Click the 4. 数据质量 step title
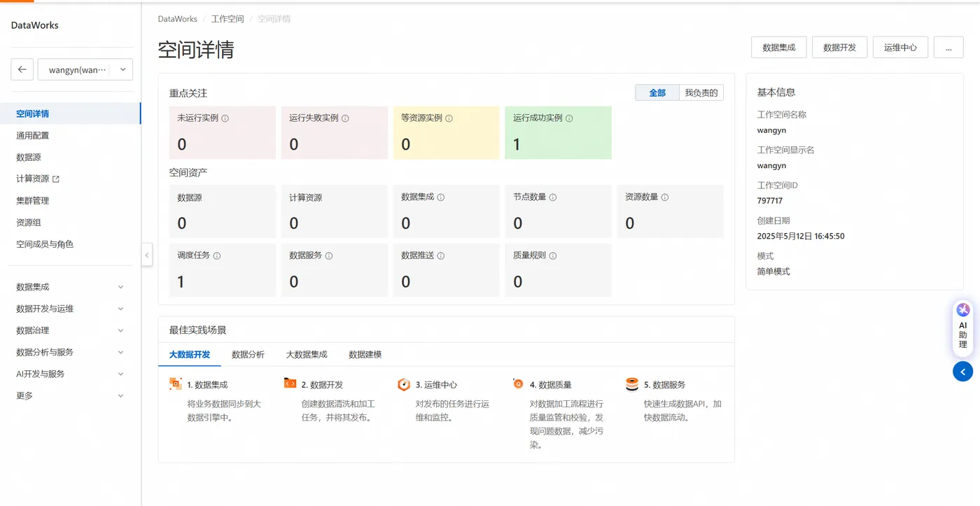This screenshot has width=980, height=506. click(x=550, y=385)
